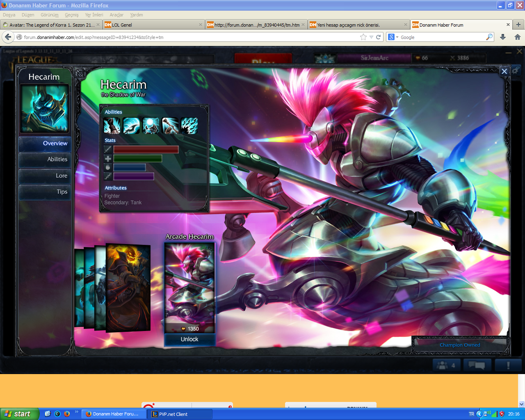Unlock the Arcade Hecarim skin

tap(189, 340)
